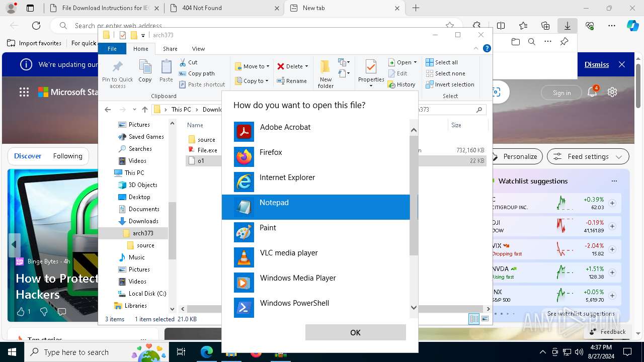The width and height of the screenshot is (644, 362).
Task: Open Documents in navigation pane
Action: (138, 209)
